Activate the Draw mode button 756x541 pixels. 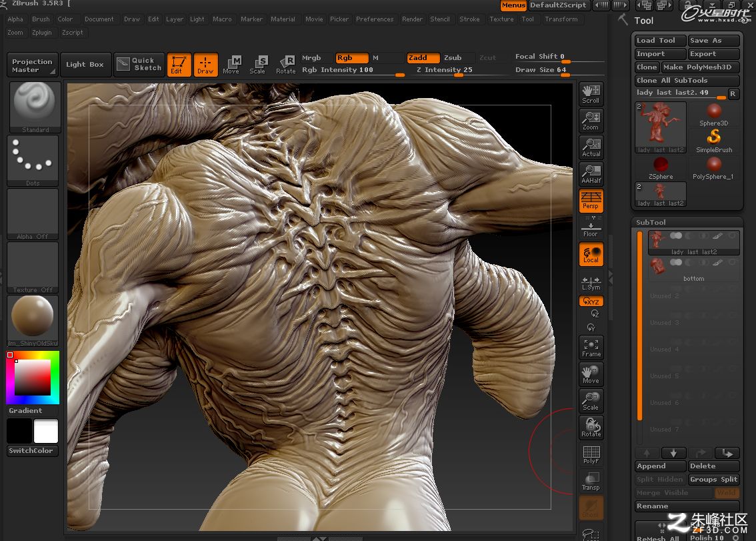205,65
